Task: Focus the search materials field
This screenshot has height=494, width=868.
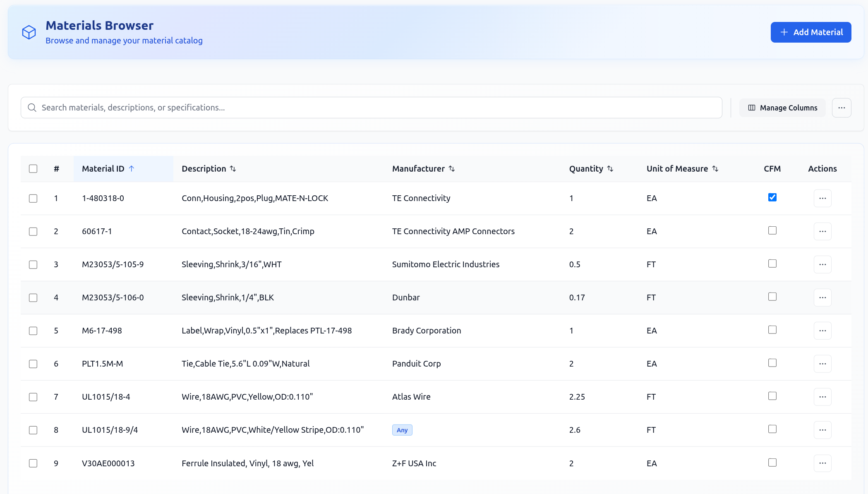Action: pyautogui.click(x=371, y=108)
